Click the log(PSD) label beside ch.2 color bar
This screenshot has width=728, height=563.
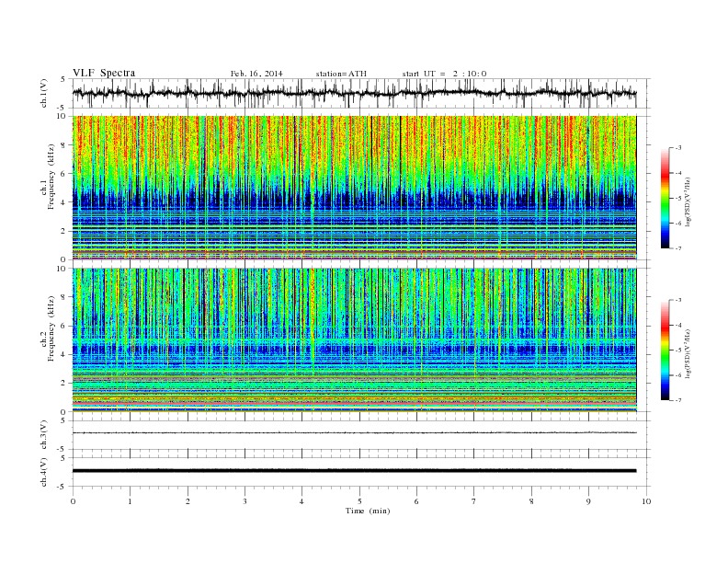[688, 353]
